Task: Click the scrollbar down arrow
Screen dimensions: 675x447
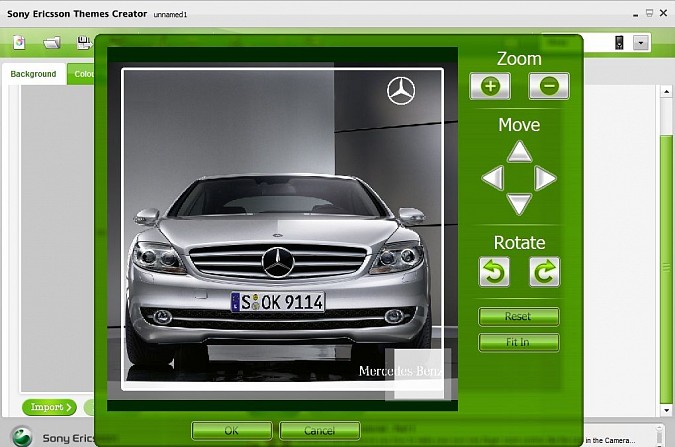Action: point(666,410)
